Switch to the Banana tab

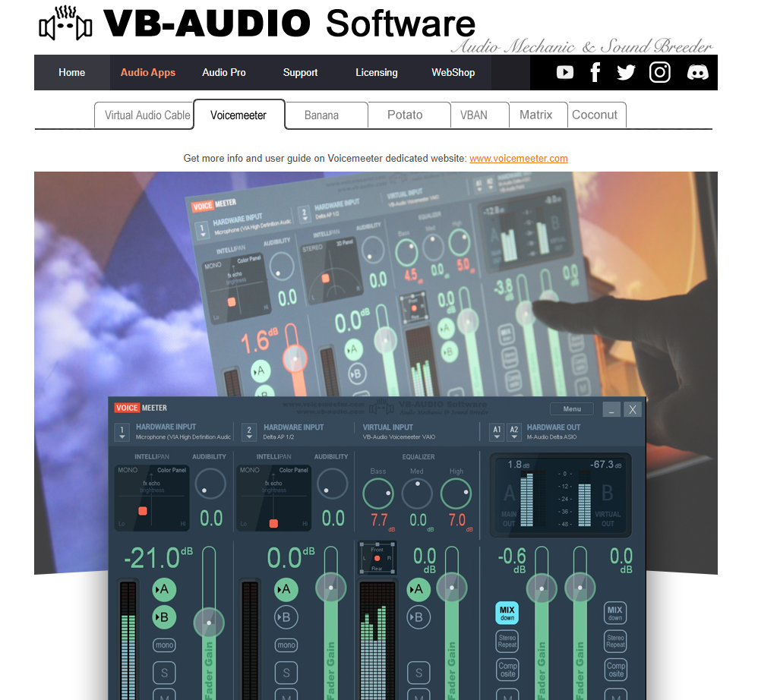[327, 115]
